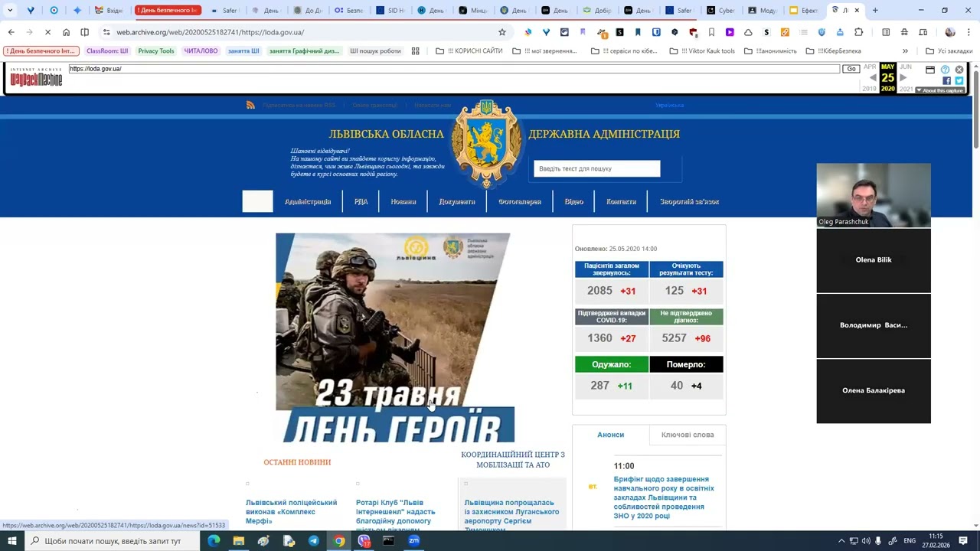This screenshot has height=551, width=980.
Task: Open the Chrome three-dot menu
Action: (x=969, y=32)
